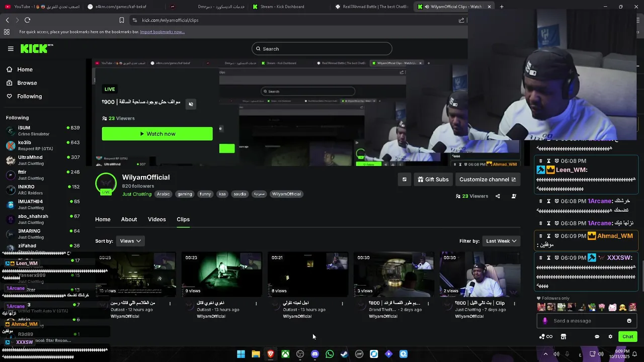Open the INIKRO channel in sidebar
This screenshot has width=644, height=362.
point(43,190)
